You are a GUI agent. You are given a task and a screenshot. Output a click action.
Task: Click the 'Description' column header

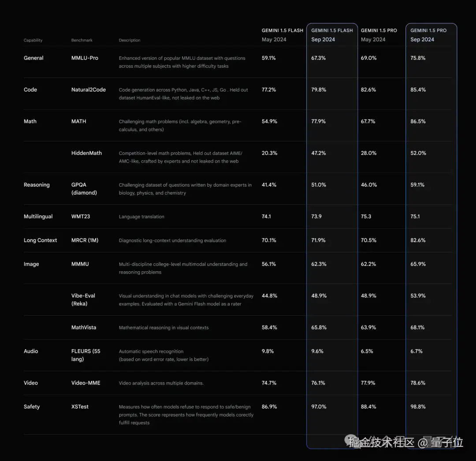pyautogui.click(x=130, y=40)
